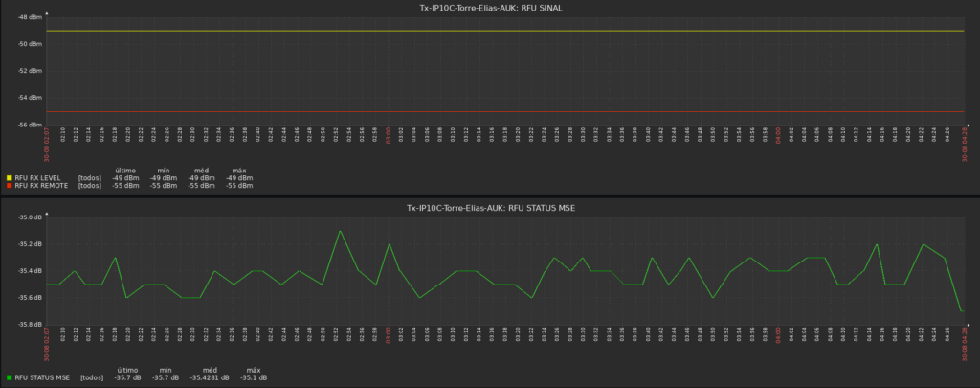
Task: Select the RFU RX LEVEL legend label
Action: (x=41, y=178)
